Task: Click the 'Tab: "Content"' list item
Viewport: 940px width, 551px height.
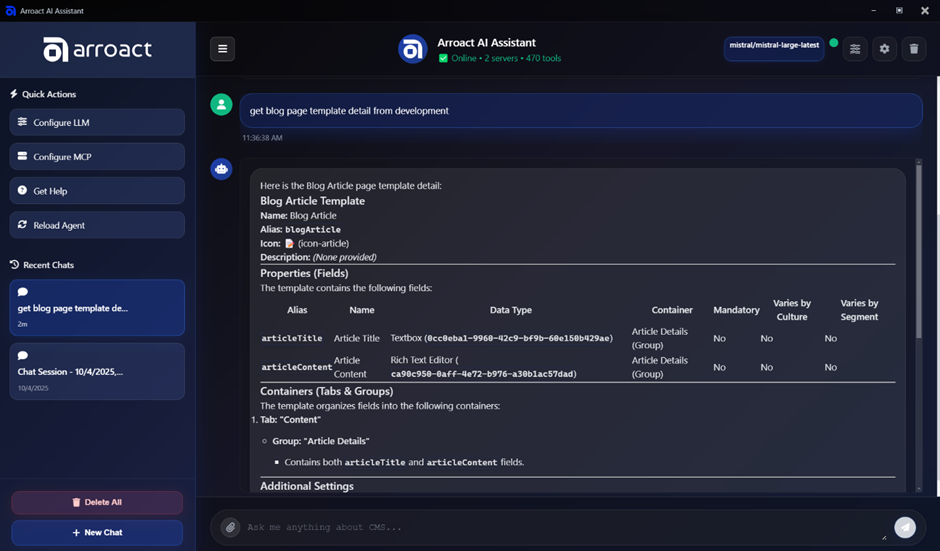Action: coord(290,420)
